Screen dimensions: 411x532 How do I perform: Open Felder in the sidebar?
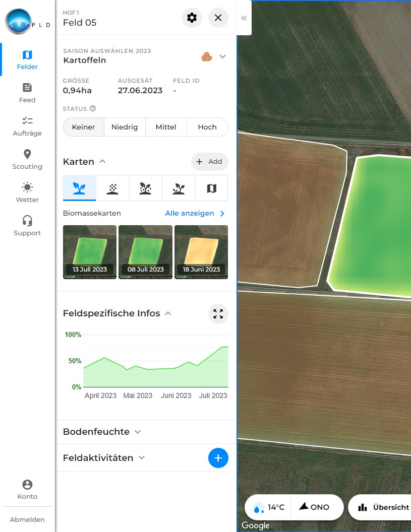27,60
